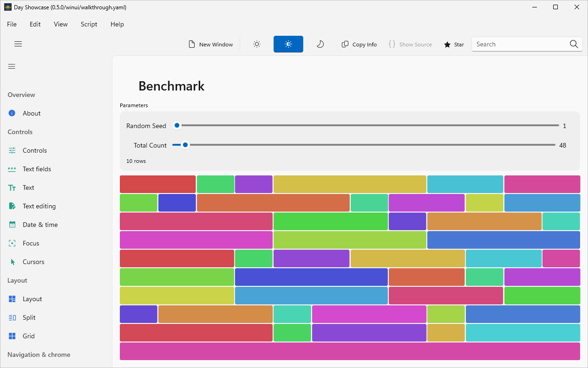This screenshot has width=588, height=368.
Task: Click the '10 rows' label
Action: pyautogui.click(x=136, y=161)
